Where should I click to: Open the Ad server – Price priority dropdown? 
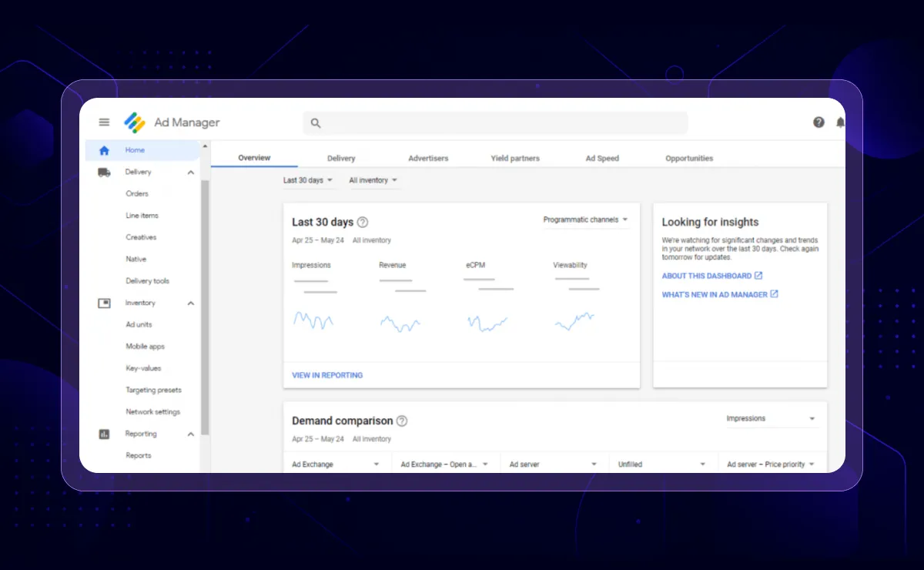[772, 464]
